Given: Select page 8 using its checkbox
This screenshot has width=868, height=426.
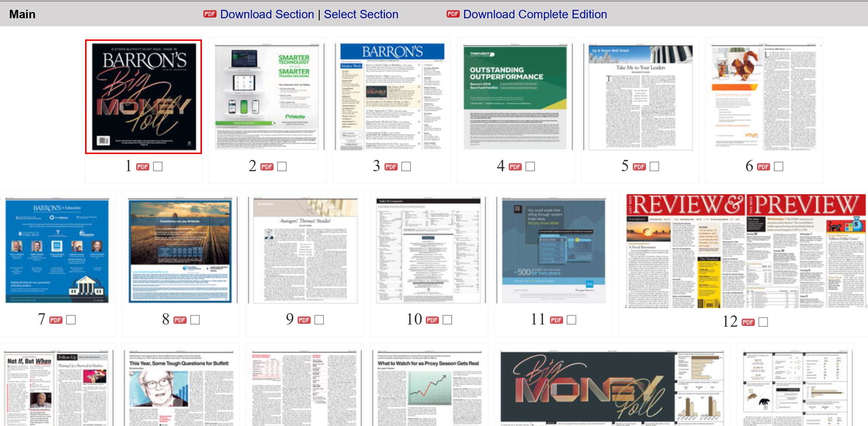Looking at the screenshot, I should coord(195,320).
